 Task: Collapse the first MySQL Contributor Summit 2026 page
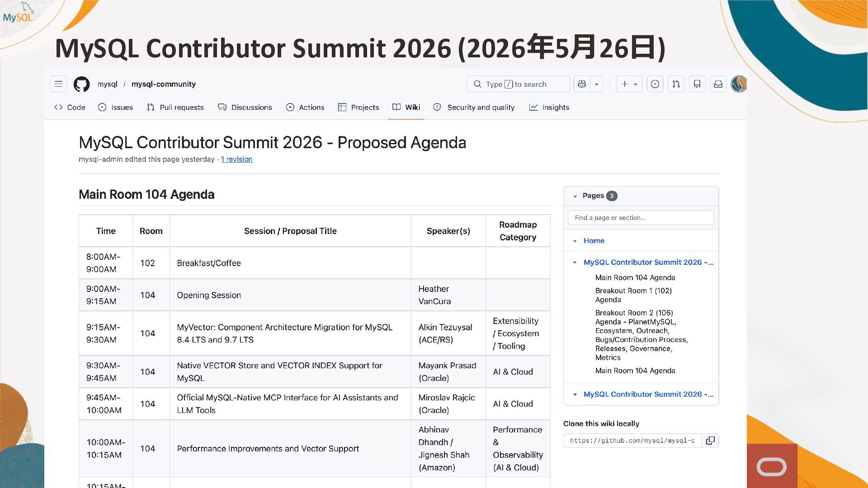(575, 263)
